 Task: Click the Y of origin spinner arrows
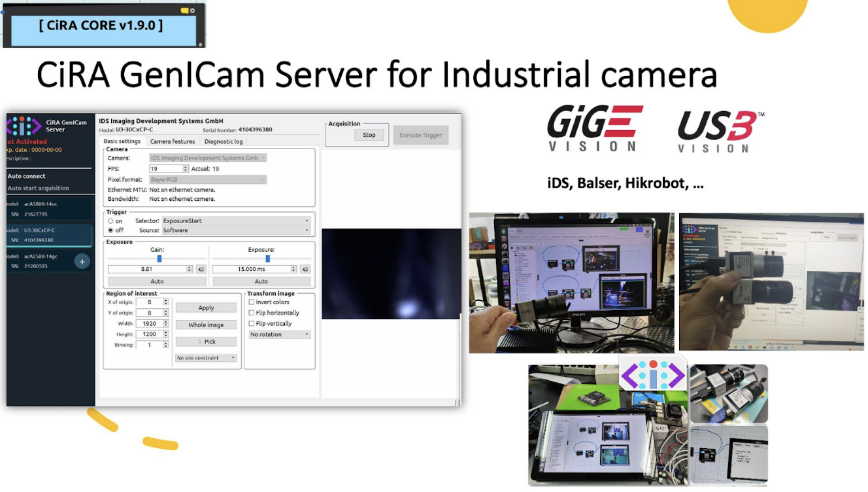pos(166,313)
